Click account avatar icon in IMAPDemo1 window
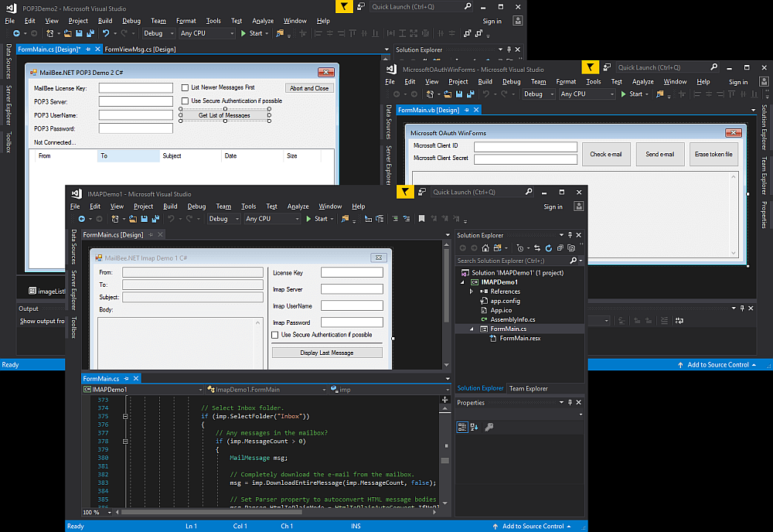Image resolution: width=773 pixels, height=532 pixels. (x=579, y=206)
